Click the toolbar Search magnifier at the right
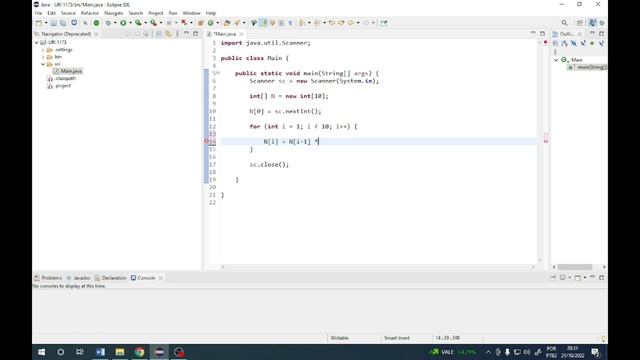Screen dimensions: 640x360 [x=564, y=23]
